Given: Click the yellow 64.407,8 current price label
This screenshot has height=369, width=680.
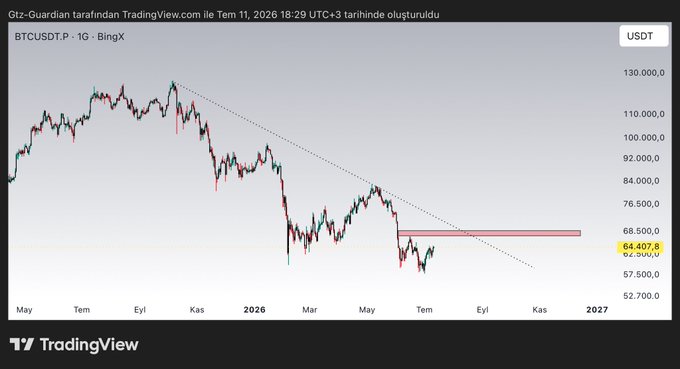Looking at the screenshot, I should (641, 247).
